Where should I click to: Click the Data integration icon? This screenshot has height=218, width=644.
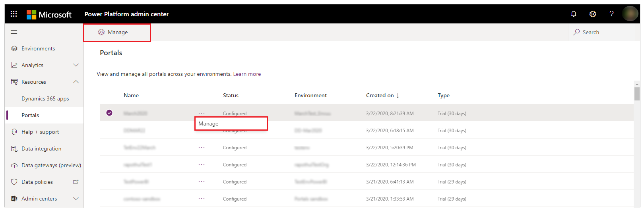14,149
